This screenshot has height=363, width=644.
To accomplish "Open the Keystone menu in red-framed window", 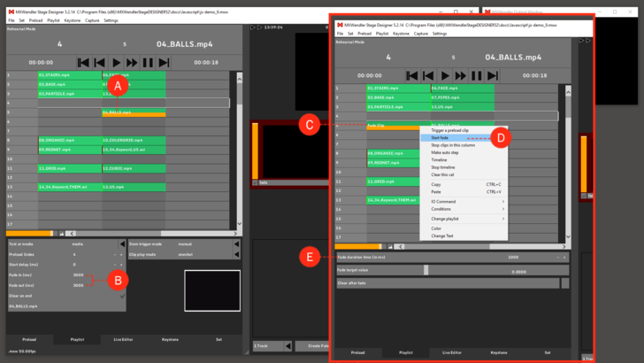I will click(x=401, y=34).
